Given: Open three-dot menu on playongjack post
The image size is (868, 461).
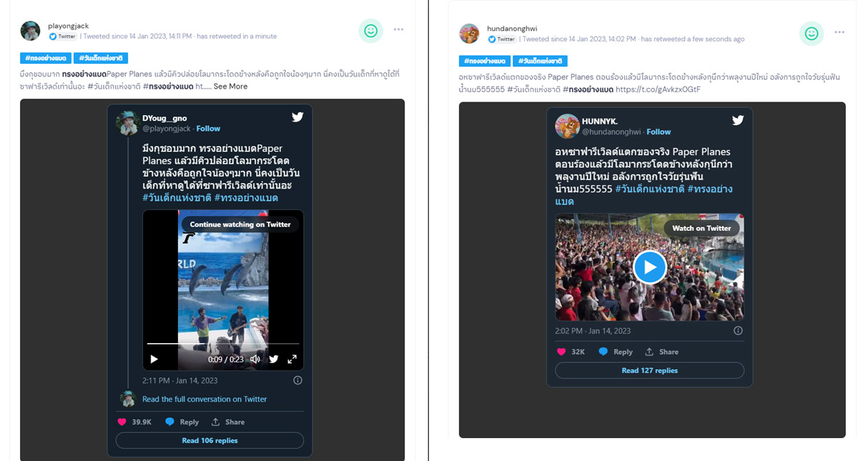Looking at the screenshot, I should tap(398, 30).
